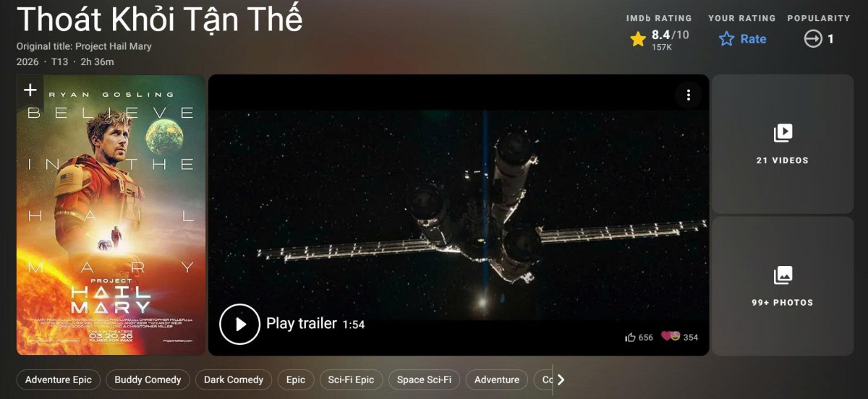
Task: Open the Project Hail Mary poster image
Action: click(x=111, y=215)
